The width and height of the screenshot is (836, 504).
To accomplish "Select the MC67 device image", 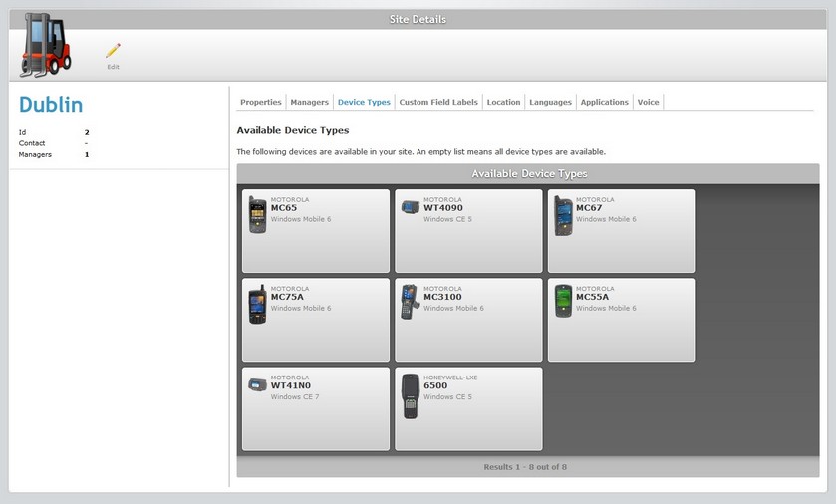I will click(563, 216).
